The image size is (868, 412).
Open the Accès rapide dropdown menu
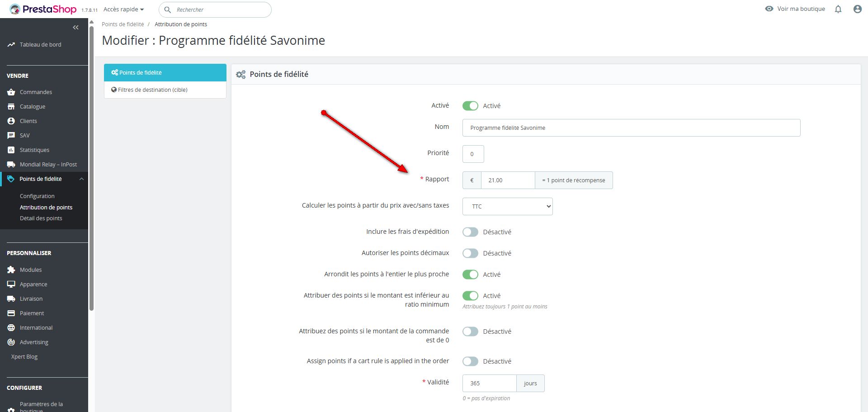(123, 9)
